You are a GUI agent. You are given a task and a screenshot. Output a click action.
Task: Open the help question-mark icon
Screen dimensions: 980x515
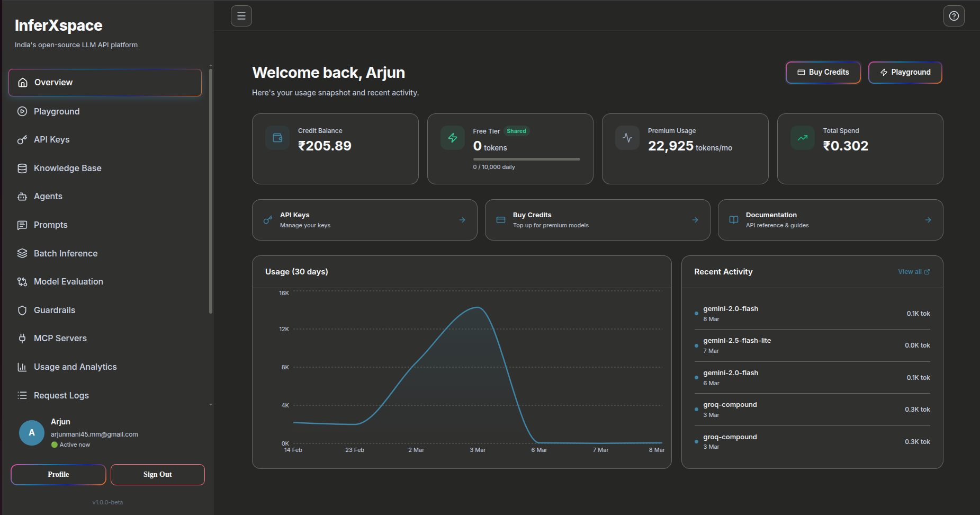(954, 16)
